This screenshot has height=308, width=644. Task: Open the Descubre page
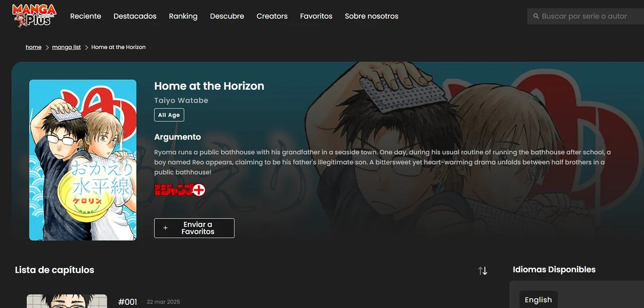tap(227, 16)
